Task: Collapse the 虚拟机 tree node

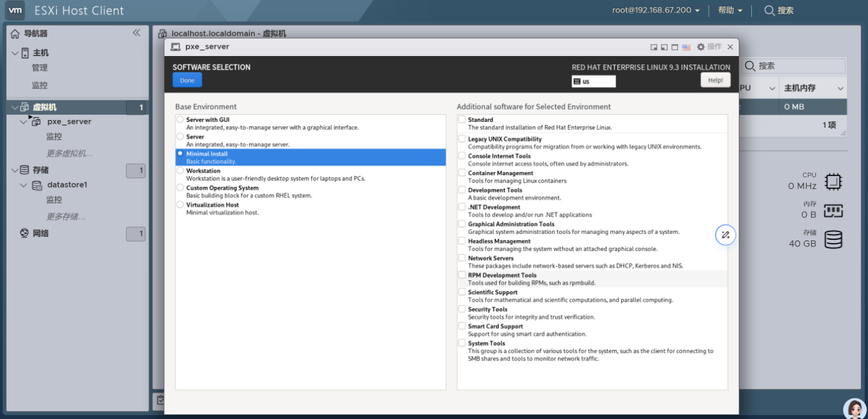Action: [15, 107]
